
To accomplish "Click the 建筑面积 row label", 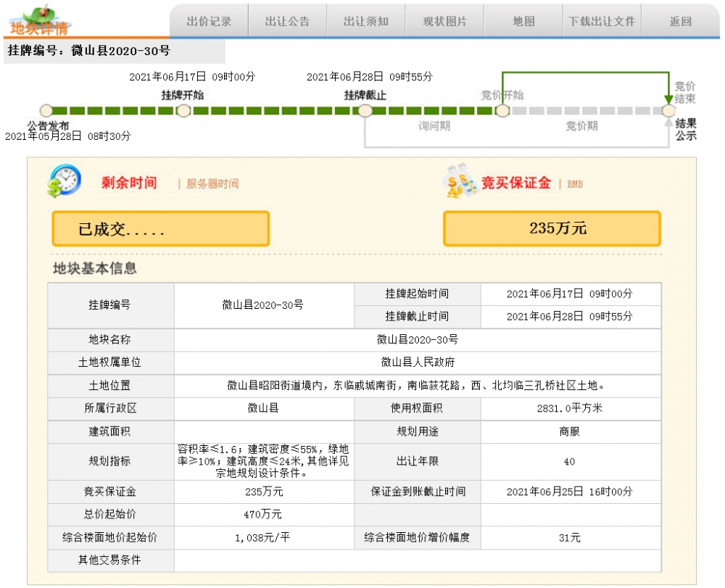I will pyautogui.click(x=109, y=431).
